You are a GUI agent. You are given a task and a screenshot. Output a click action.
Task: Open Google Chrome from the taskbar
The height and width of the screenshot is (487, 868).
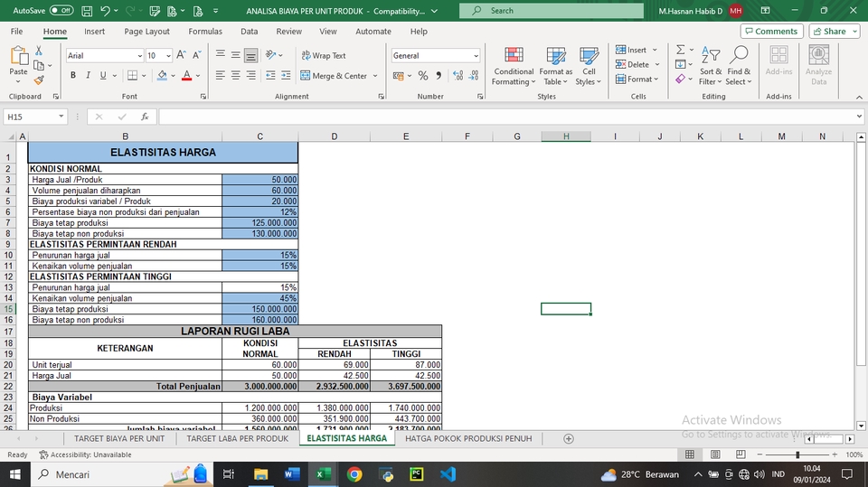(x=354, y=474)
